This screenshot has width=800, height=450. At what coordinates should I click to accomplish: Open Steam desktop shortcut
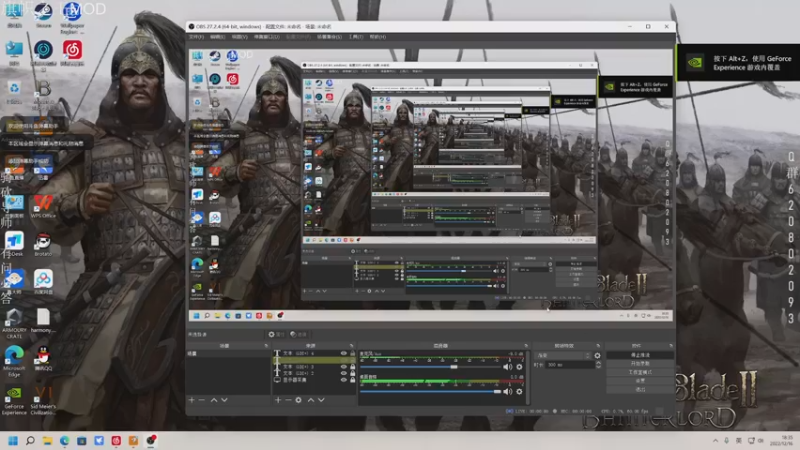click(x=43, y=14)
